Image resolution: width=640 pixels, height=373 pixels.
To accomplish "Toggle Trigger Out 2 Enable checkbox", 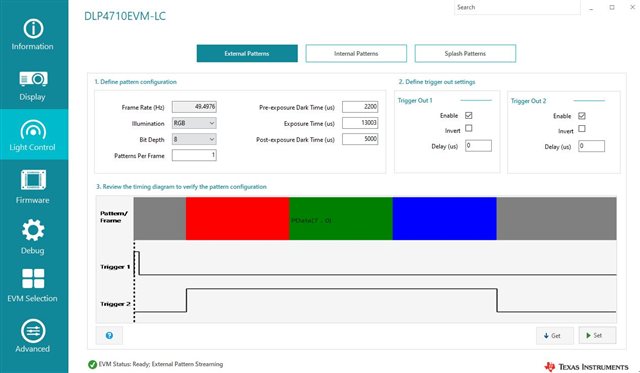I will [582, 116].
